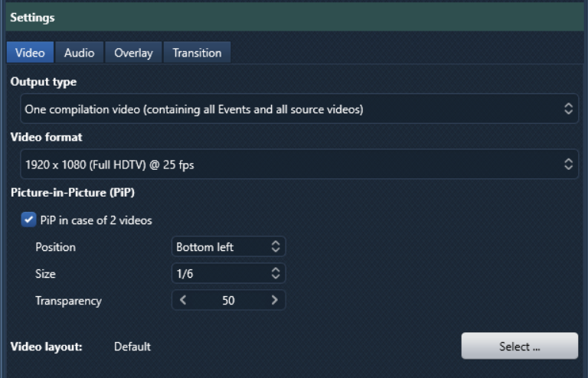Open the Video format dropdown
Viewport: 588px width, 378px height.
299,164
